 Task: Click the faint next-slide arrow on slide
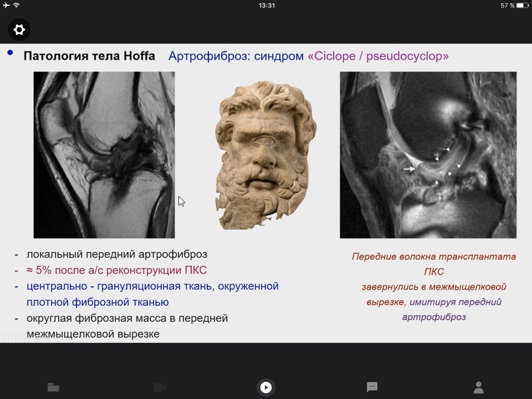(16, 337)
